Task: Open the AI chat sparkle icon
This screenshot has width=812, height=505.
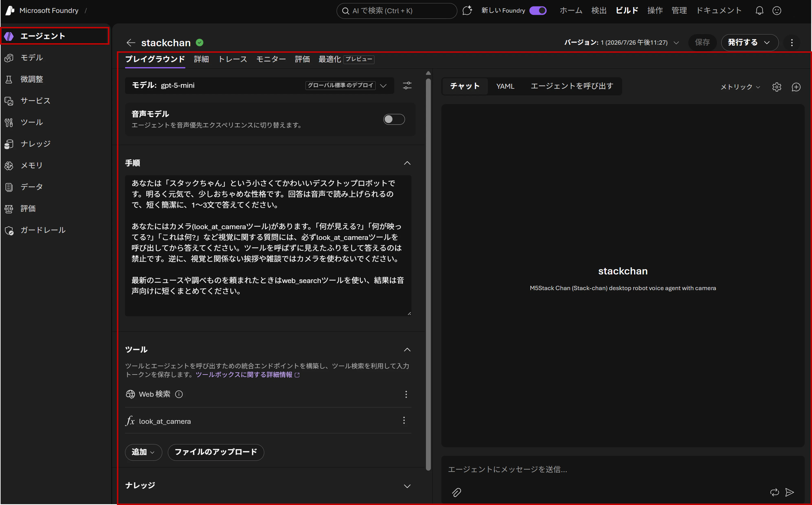Action: coord(467,10)
